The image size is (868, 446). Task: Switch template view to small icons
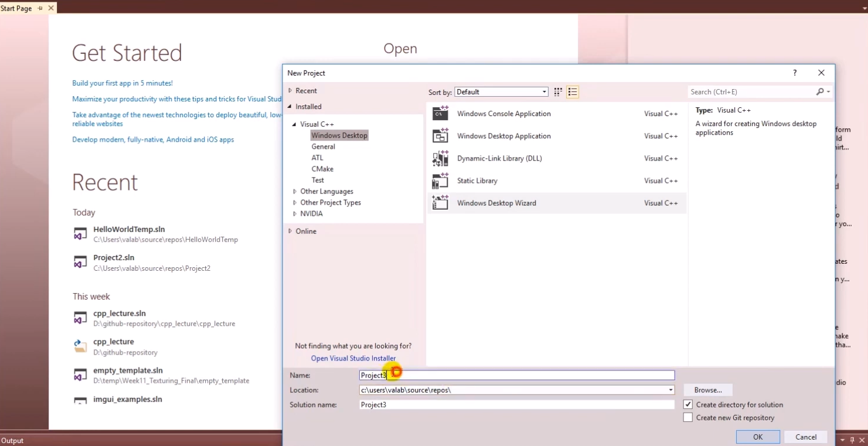click(x=558, y=92)
